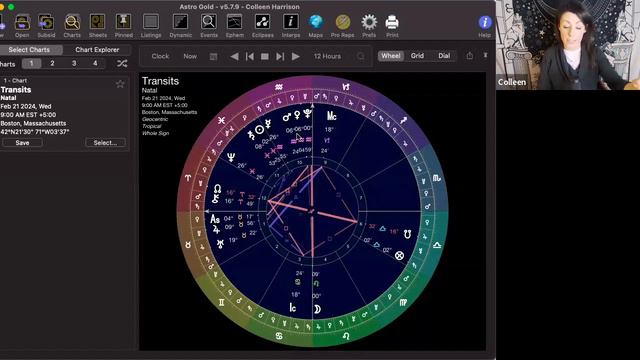Screen dimensions: 640x360
Task: Open the Charts search icon
Action: click(x=72, y=22)
